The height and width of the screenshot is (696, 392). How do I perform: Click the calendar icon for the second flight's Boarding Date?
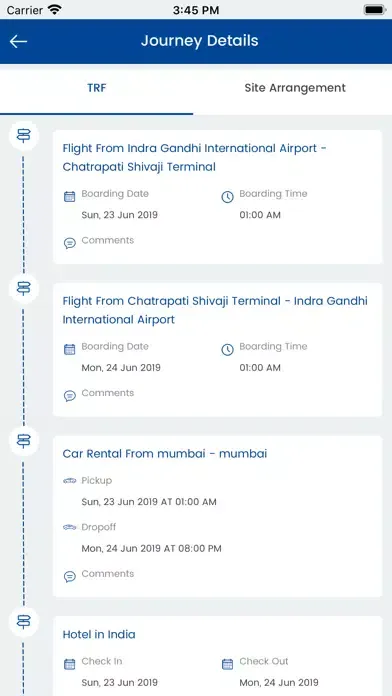click(70, 349)
